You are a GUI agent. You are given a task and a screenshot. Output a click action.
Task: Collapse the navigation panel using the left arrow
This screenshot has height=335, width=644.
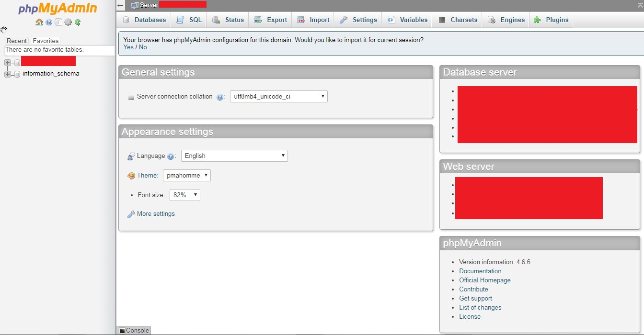click(120, 5)
